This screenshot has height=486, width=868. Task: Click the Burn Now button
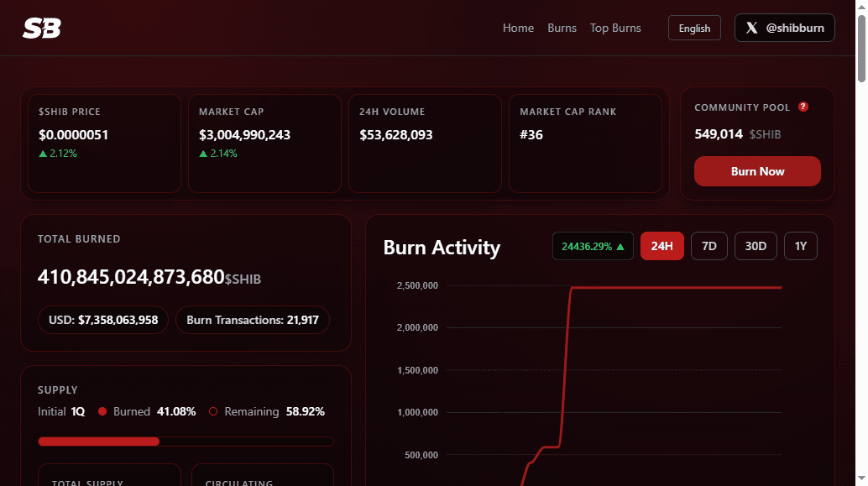coord(757,171)
